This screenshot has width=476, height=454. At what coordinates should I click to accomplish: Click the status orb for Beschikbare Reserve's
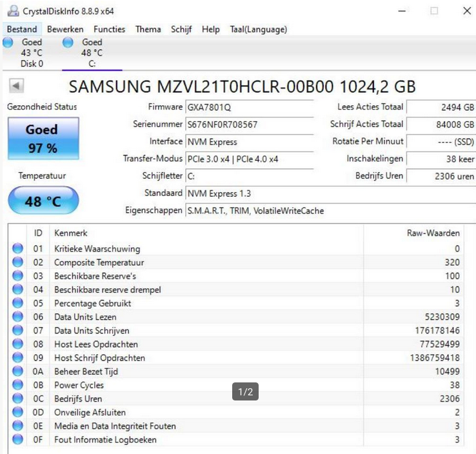click(17, 275)
